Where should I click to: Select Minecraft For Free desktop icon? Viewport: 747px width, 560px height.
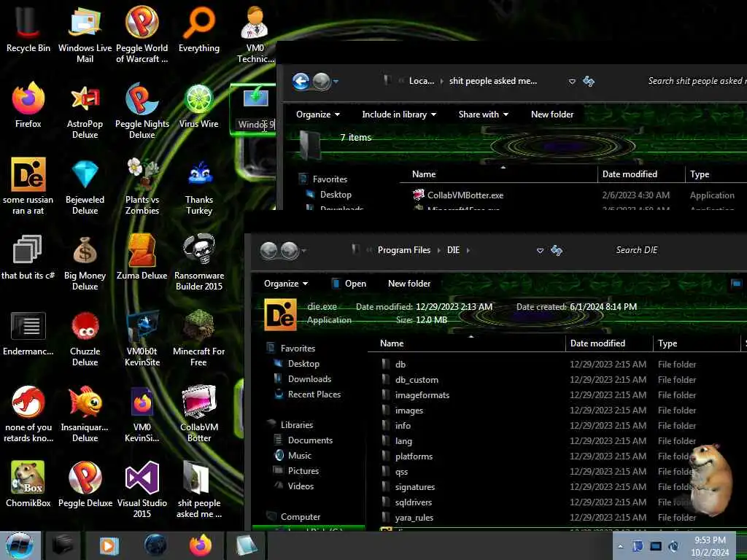[199, 338]
